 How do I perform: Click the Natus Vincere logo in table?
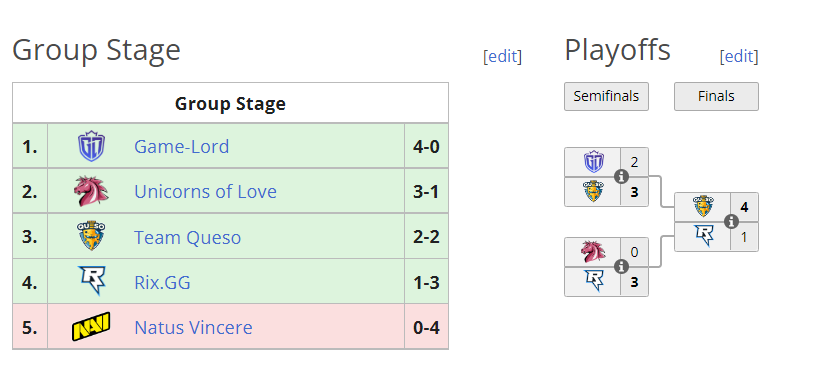pyautogui.click(x=91, y=327)
